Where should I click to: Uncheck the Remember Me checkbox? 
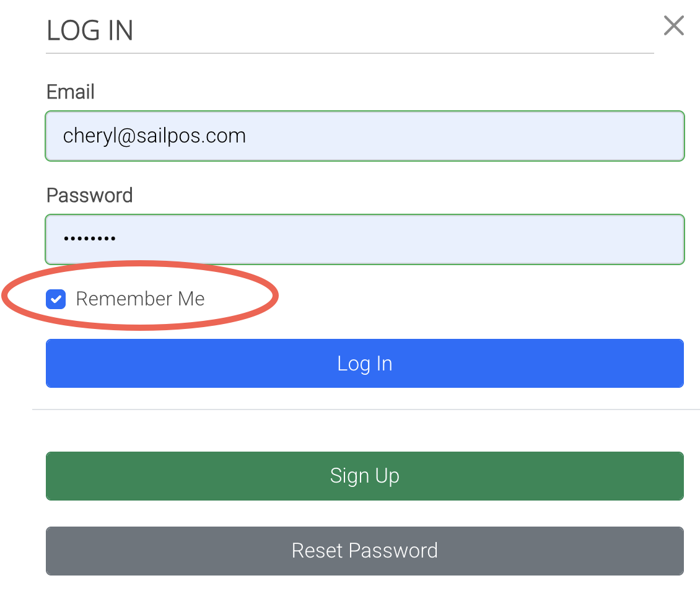56,300
